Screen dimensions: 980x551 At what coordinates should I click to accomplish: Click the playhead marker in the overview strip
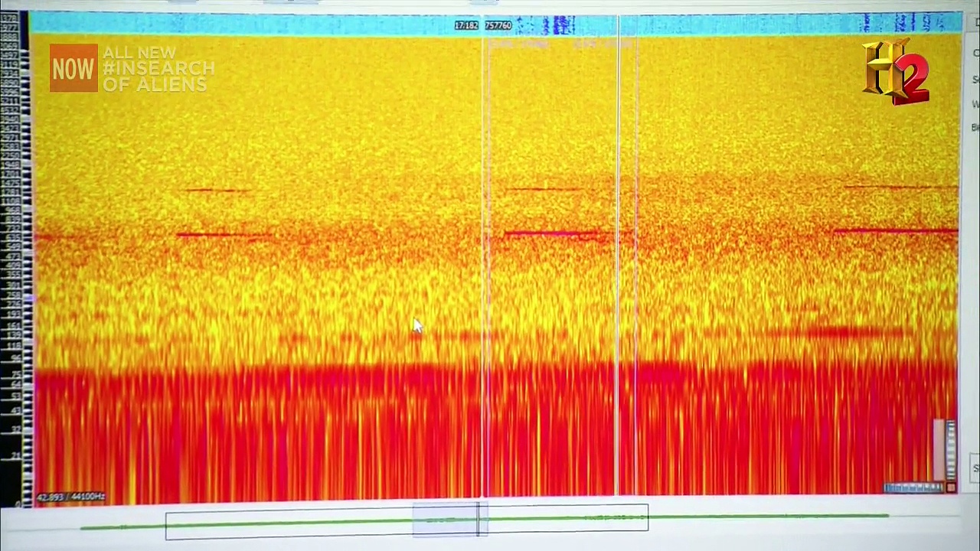point(479,520)
